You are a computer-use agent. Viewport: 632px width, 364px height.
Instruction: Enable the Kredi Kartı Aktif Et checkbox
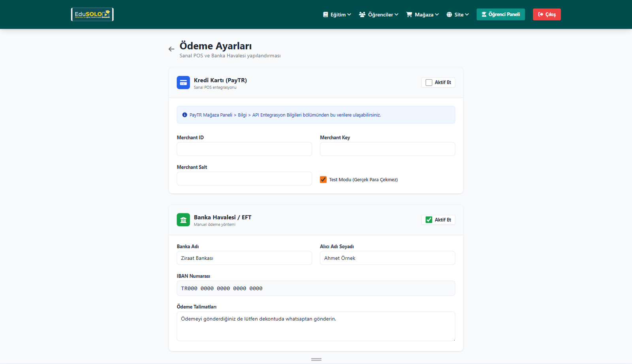pyautogui.click(x=429, y=83)
